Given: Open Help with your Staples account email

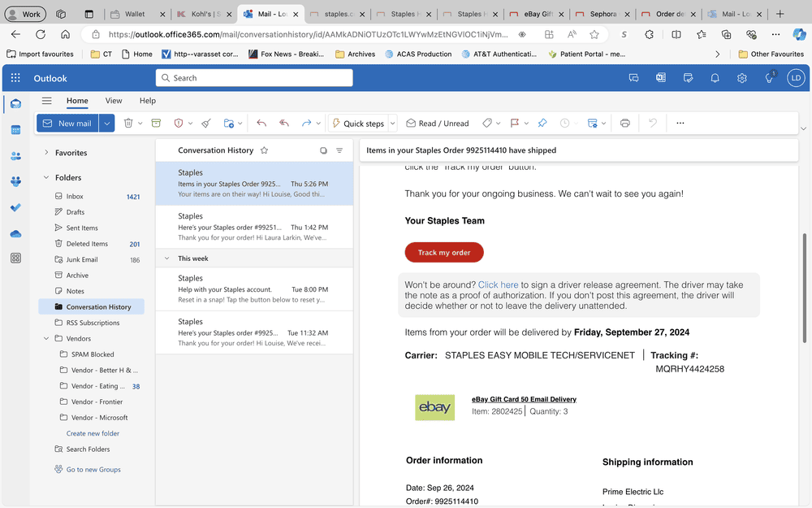Looking at the screenshot, I should pyautogui.click(x=254, y=289).
